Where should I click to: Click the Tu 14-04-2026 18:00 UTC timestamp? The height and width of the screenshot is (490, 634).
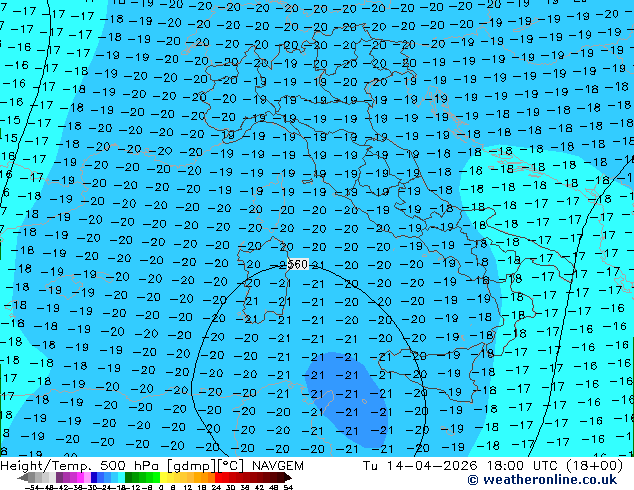[492, 466]
